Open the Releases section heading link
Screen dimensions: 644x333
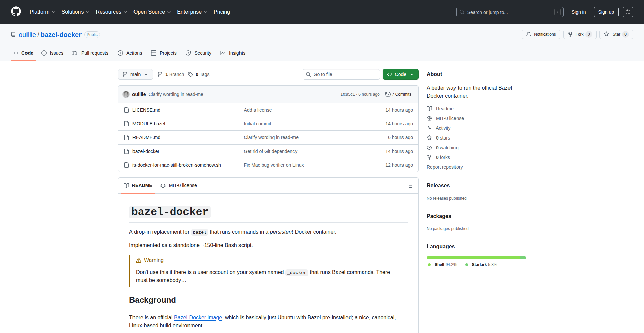[x=438, y=185]
